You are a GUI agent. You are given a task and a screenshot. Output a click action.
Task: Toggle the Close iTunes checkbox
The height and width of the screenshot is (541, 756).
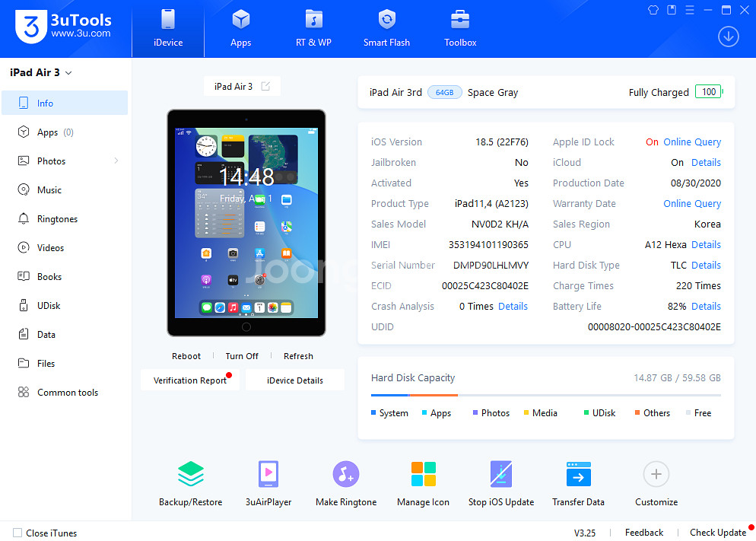[17, 533]
